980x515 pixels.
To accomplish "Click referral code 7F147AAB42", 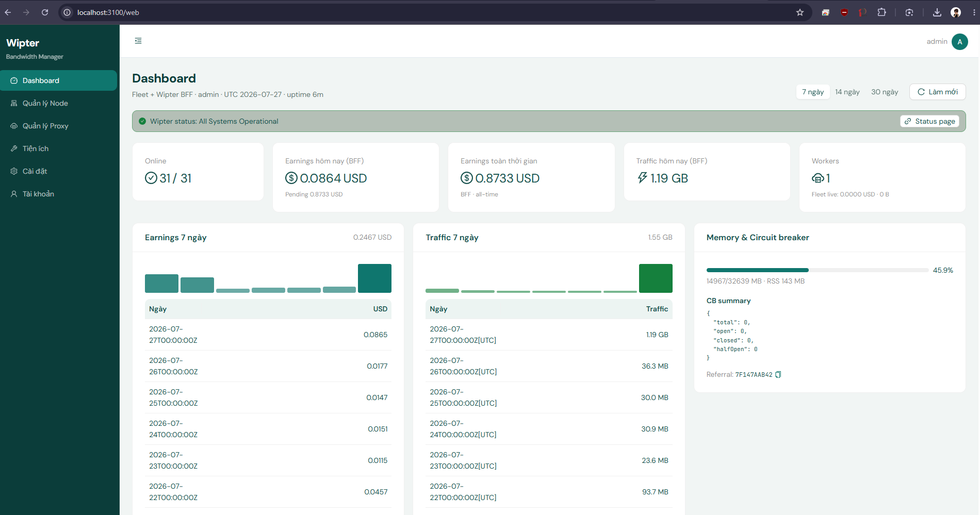I will click(x=754, y=375).
